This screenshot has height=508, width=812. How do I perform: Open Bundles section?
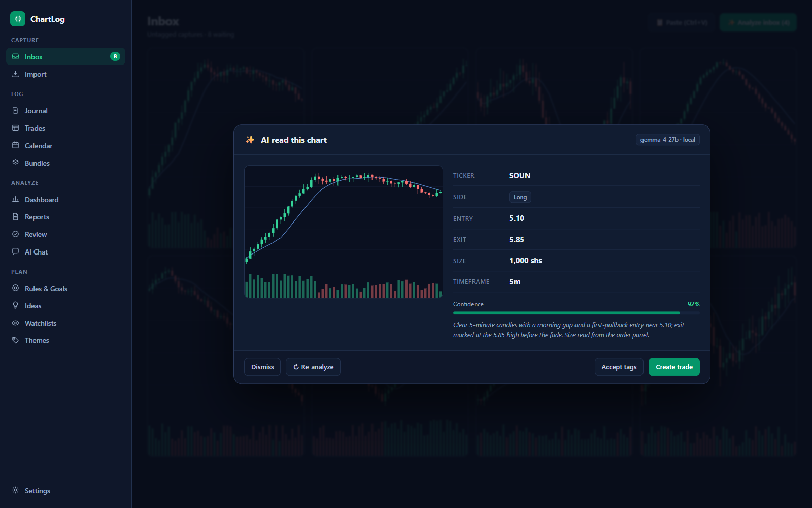(x=65, y=163)
